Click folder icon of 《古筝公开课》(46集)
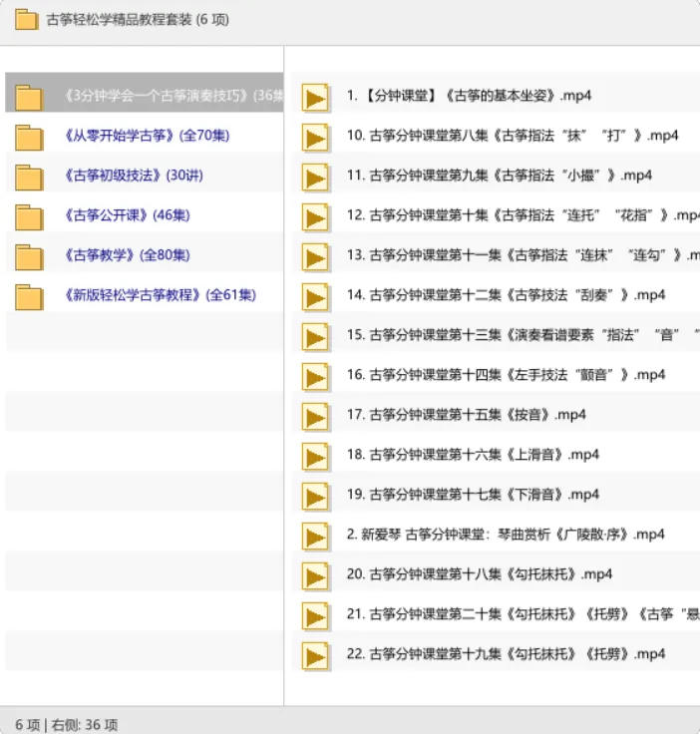Viewport: 700px width, 734px height. coord(29,217)
